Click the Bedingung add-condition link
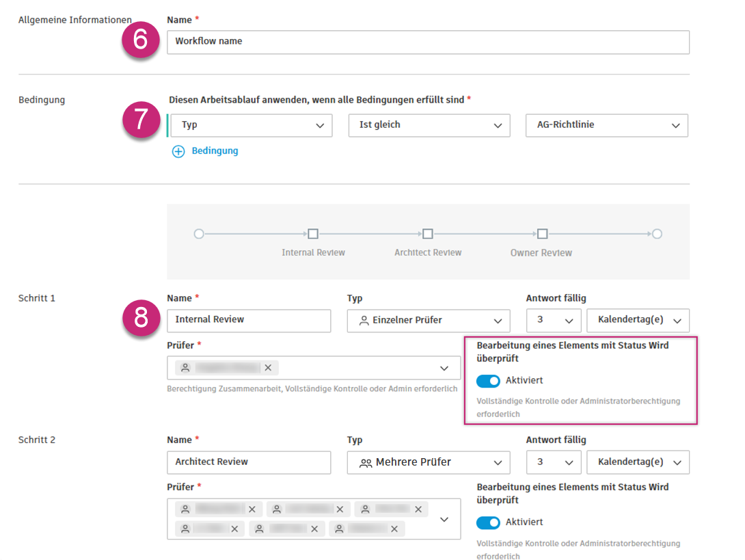 [x=215, y=151]
